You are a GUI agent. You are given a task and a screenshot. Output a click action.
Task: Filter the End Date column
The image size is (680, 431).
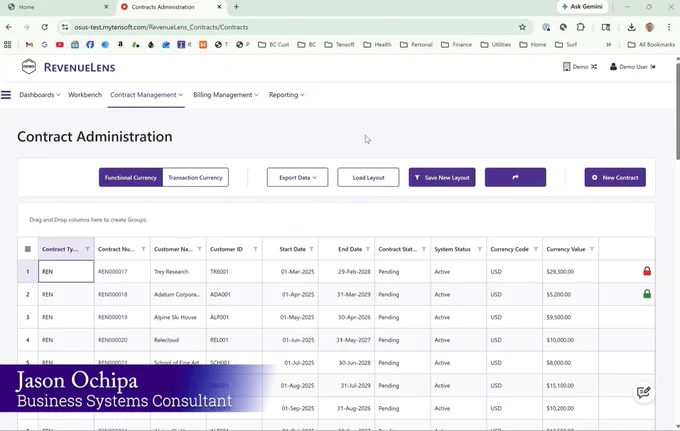(x=368, y=249)
